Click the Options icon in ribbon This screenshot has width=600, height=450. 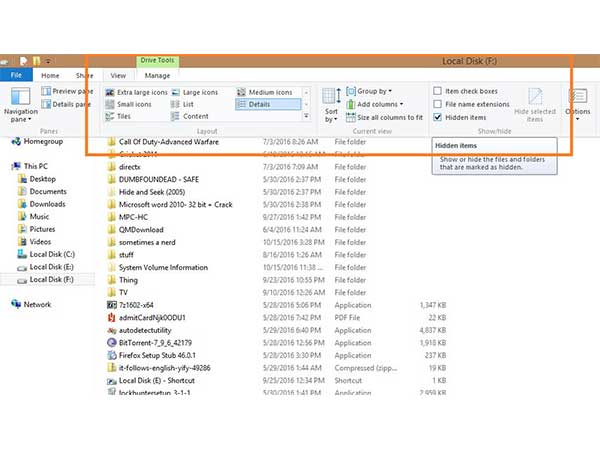[x=578, y=98]
